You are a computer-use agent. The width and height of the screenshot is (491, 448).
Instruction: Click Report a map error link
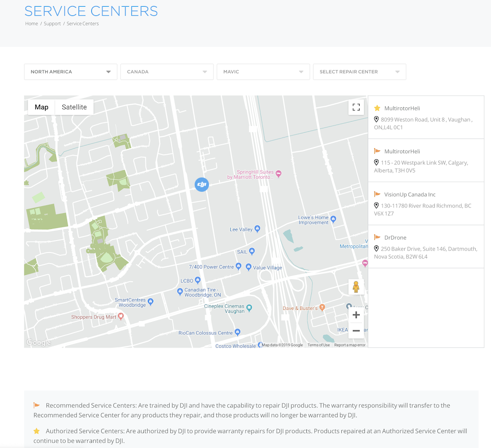click(x=350, y=345)
